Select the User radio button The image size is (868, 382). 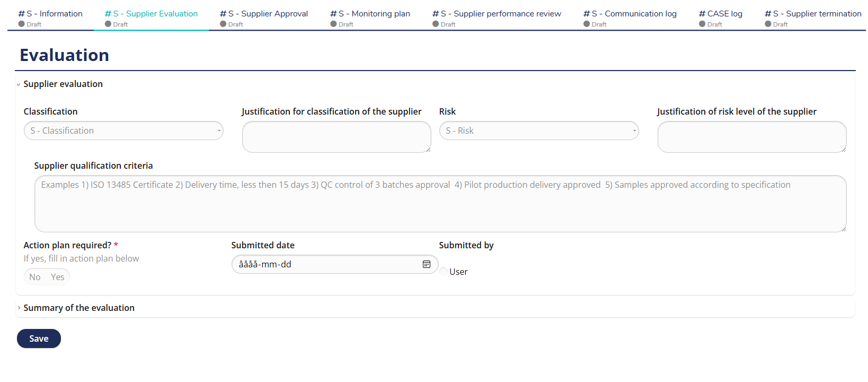(444, 272)
